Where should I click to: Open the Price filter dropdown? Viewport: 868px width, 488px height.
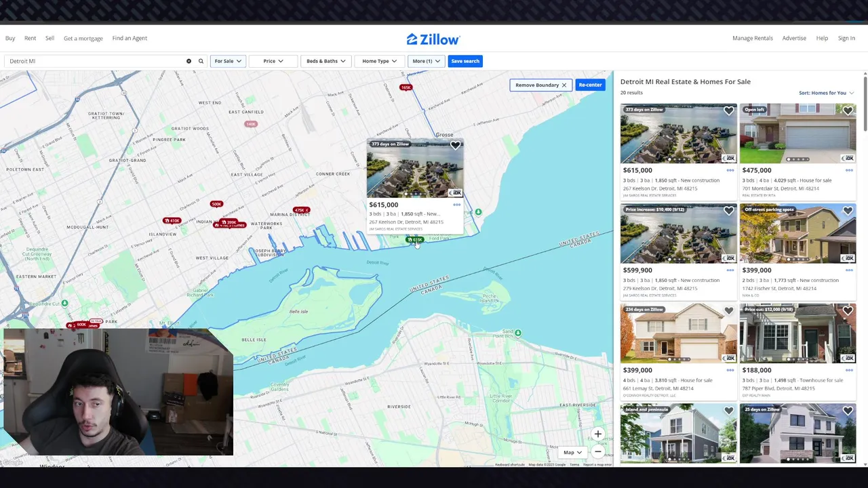tap(273, 61)
